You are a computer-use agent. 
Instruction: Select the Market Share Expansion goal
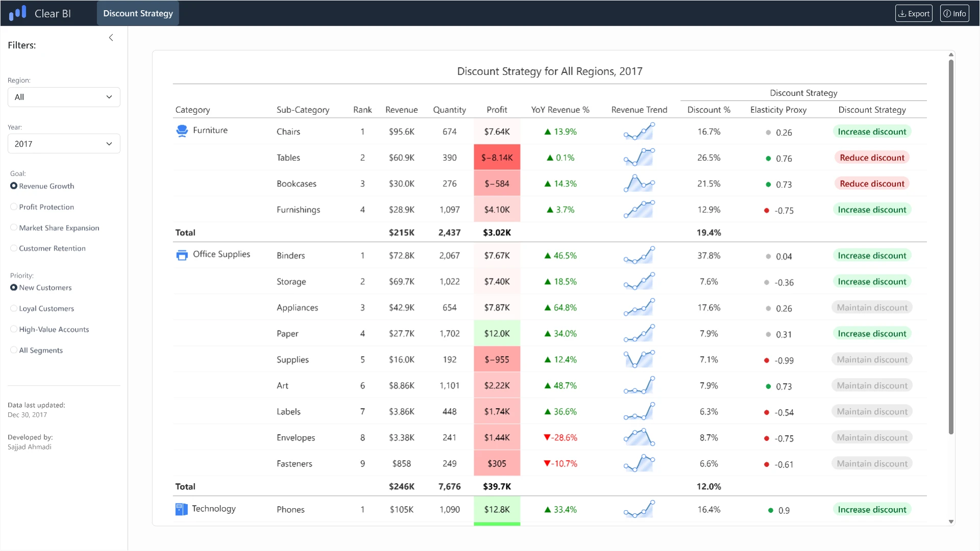point(14,228)
